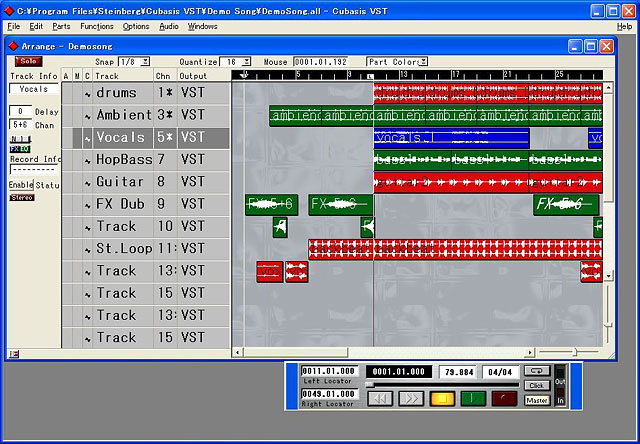Screen dimensions: 640x444
Task: Open the Windows menu
Action: (202, 27)
